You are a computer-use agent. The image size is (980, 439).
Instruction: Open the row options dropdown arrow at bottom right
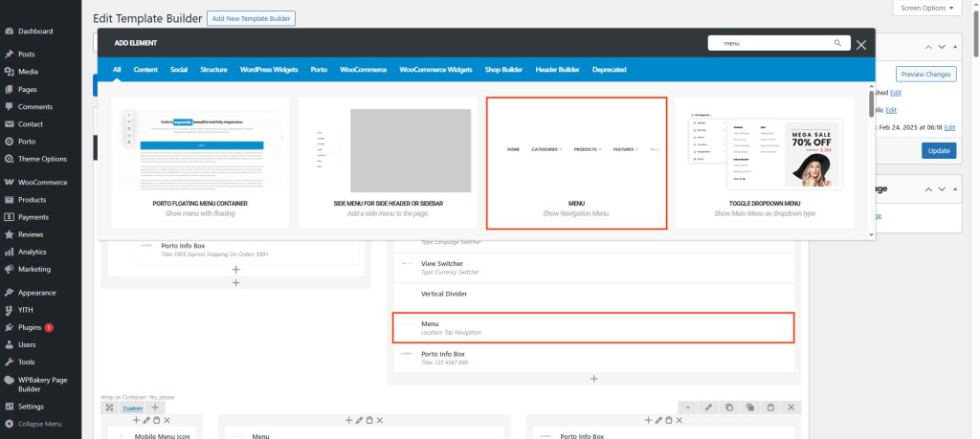[x=687, y=407]
